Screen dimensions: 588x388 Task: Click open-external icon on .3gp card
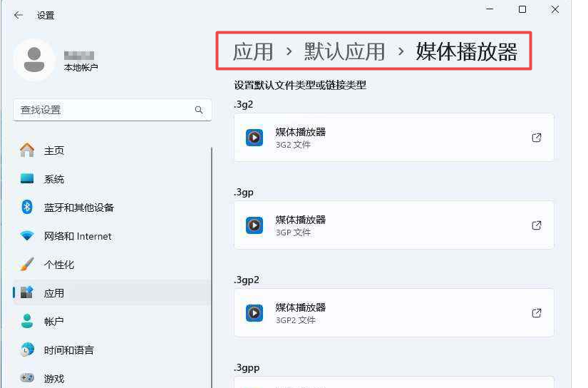[x=537, y=225]
